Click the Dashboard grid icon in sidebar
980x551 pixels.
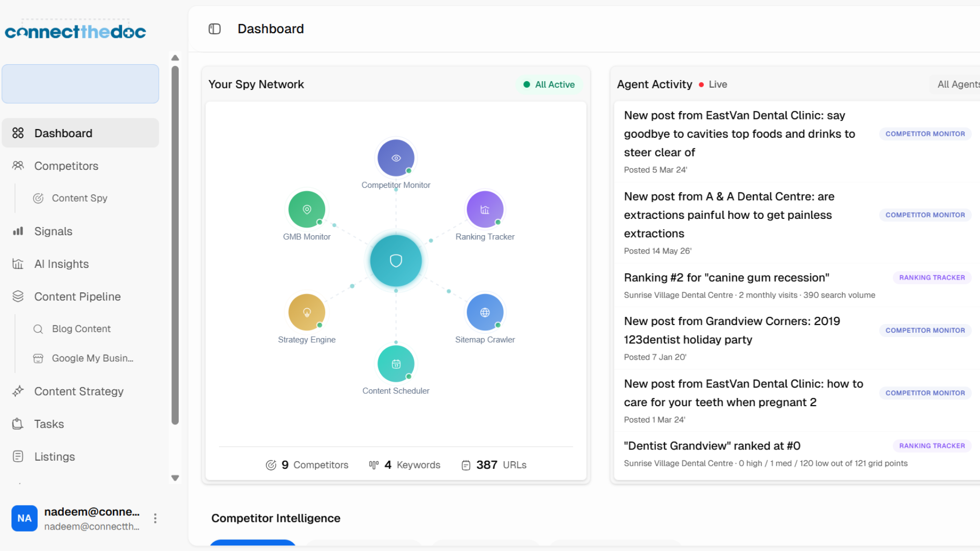pos(18,133)
